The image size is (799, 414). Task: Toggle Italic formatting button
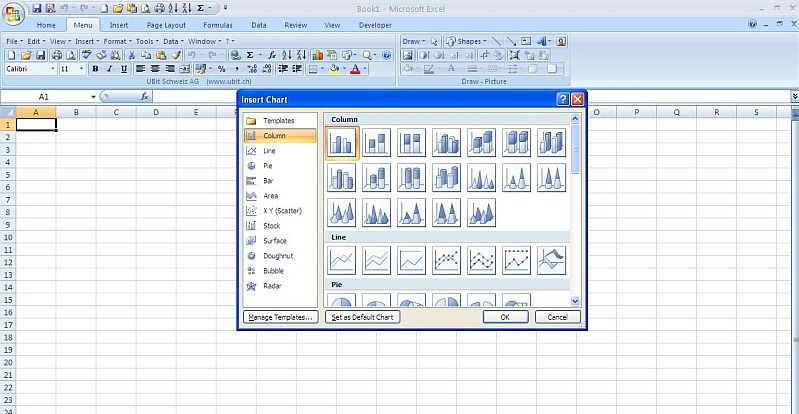[x=110, y=69]
